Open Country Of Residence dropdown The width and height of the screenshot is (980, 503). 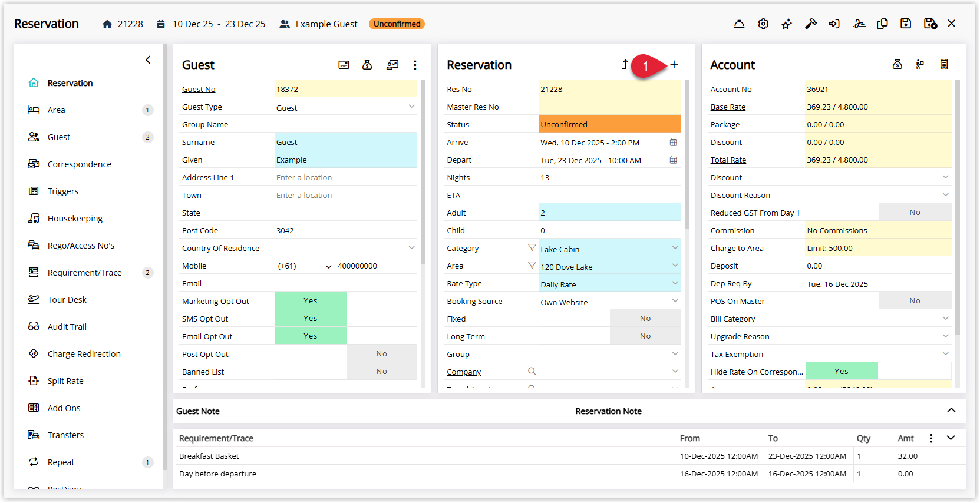411,248
